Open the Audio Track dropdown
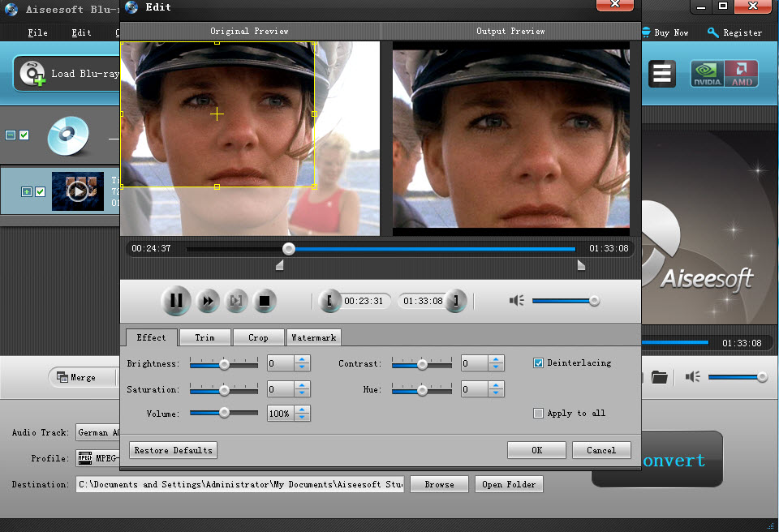Viewport: 779px width, 532px height. (98, 432)
